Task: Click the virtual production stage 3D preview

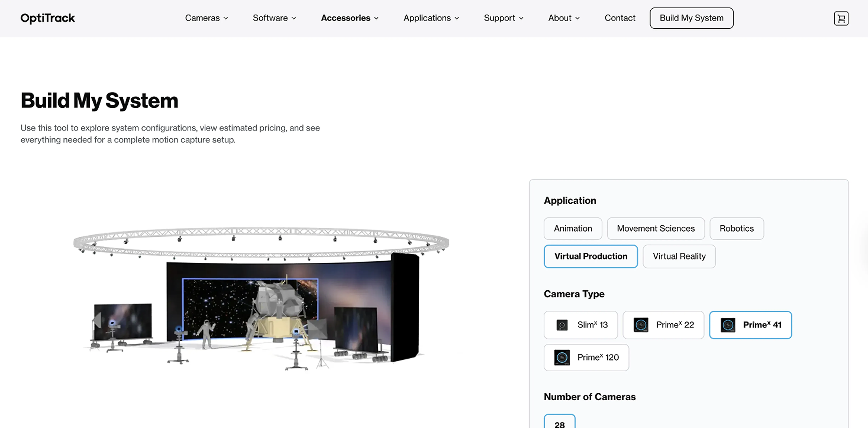Action: click(x=261, y=300)
